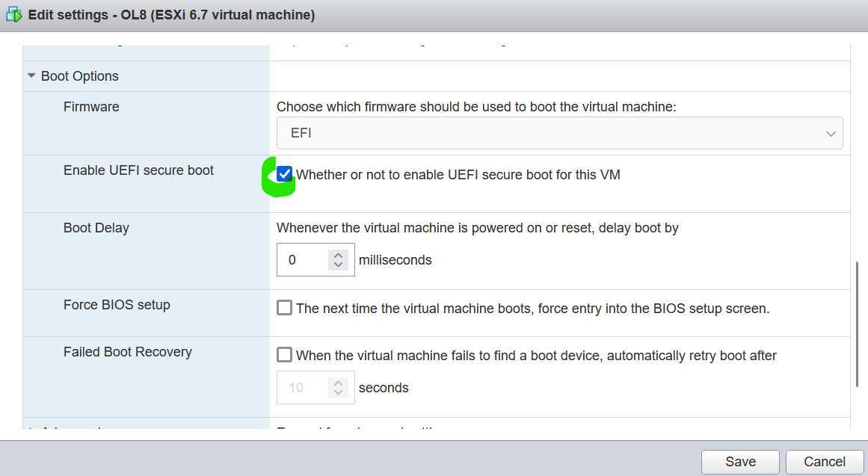Save the virtual machine settings

[x=739, y=462]
